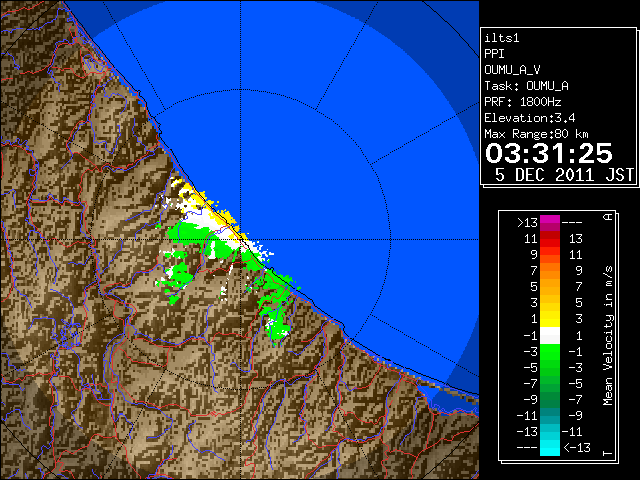The width and height of the screenshot is (640, 480).
Task: Click the '>13' legend label
Action: click(x=527, y=223)
